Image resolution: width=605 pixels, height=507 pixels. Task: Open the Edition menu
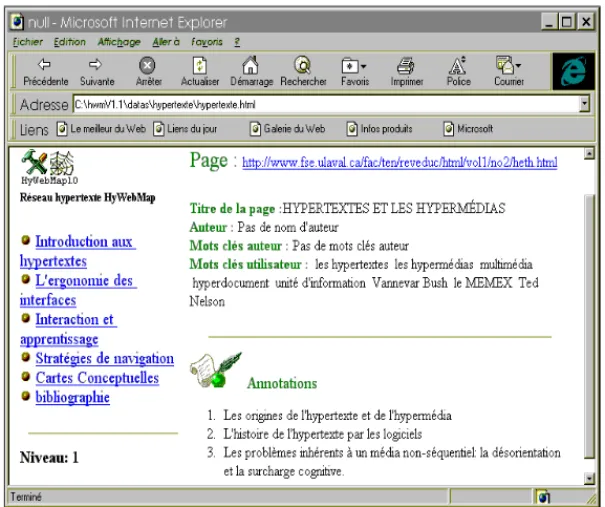(x=69, y=42)
